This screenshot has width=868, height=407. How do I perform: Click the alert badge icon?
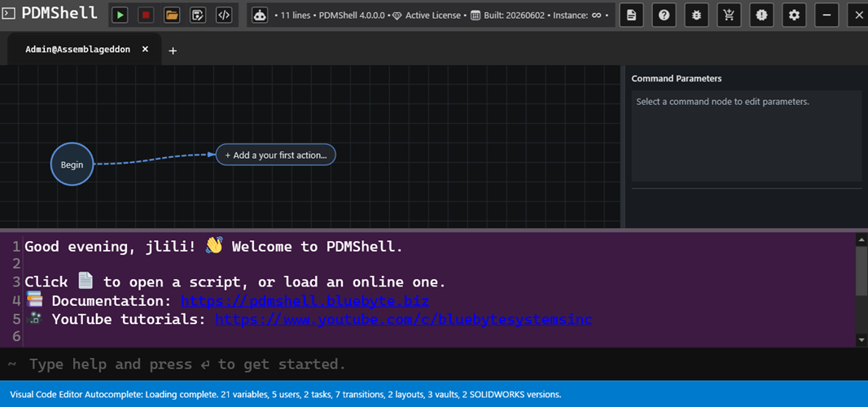761,15
